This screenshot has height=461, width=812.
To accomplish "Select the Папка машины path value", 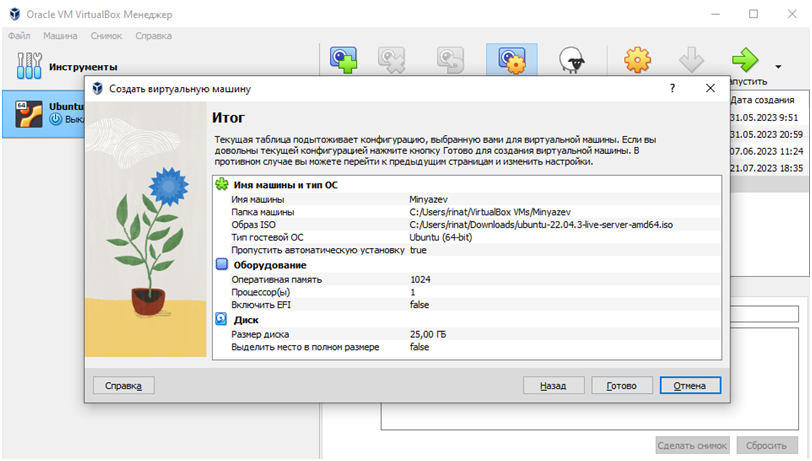I will coord(490,212).
